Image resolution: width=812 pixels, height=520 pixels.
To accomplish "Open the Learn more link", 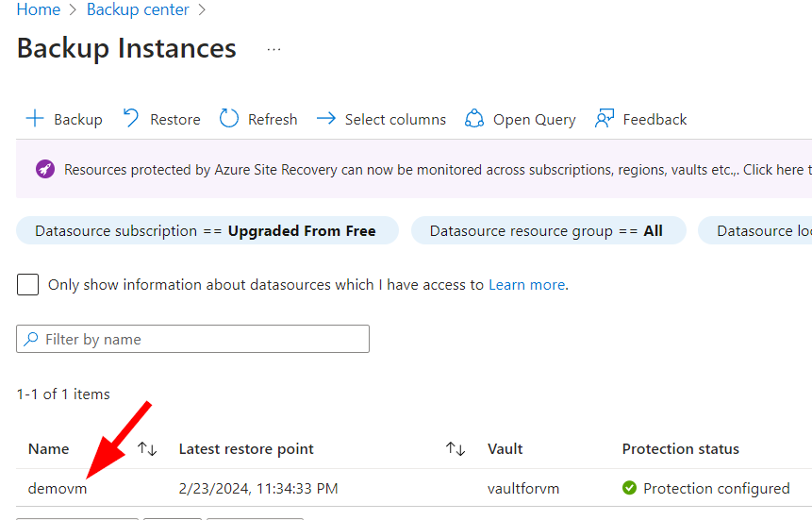I will coord(526,284).
